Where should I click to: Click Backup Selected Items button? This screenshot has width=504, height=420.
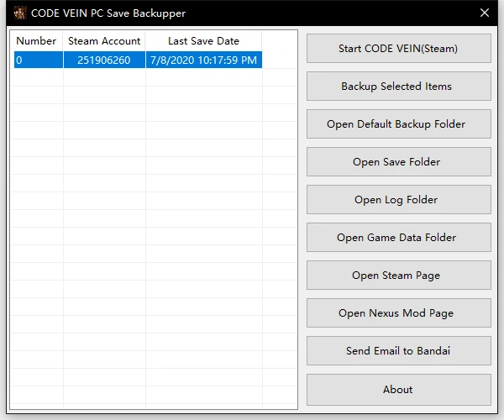(x=398, y=87)
